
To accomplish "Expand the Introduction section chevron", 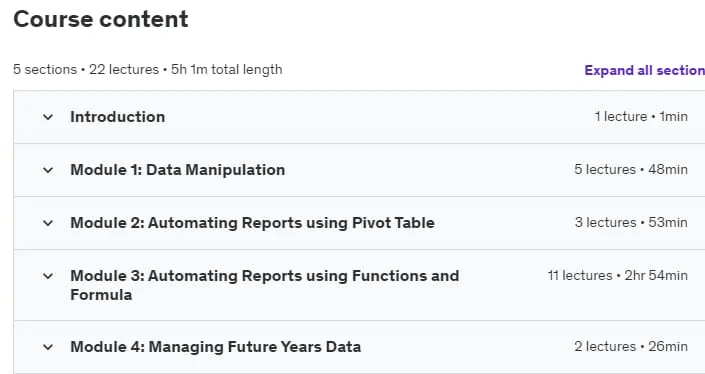I will [48, 117].
